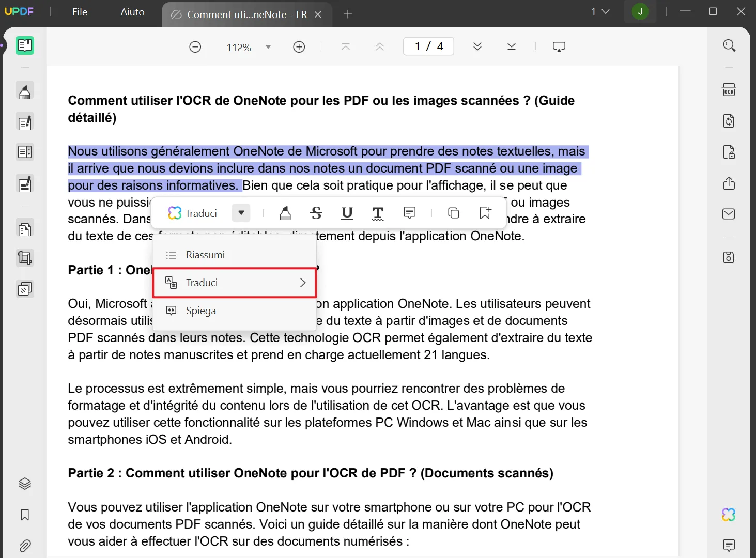Close the Comment uti...neNote tab

coord(318,14)
